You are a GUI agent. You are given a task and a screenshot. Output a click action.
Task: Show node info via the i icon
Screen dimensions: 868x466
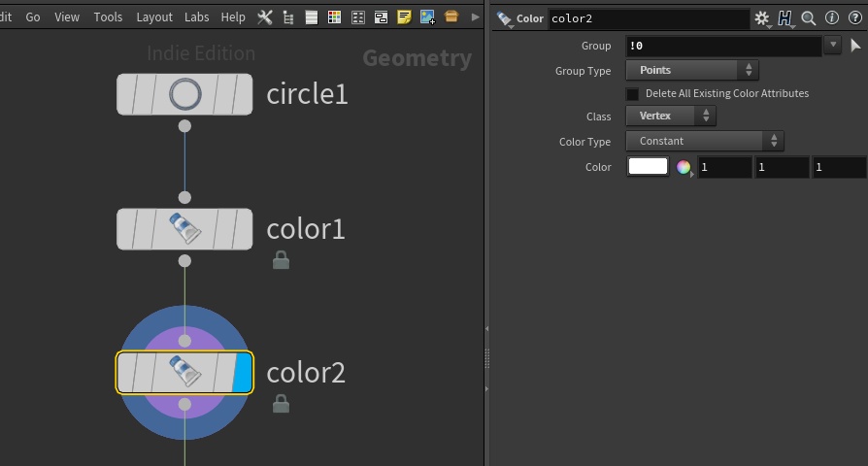tap(831, 17)
